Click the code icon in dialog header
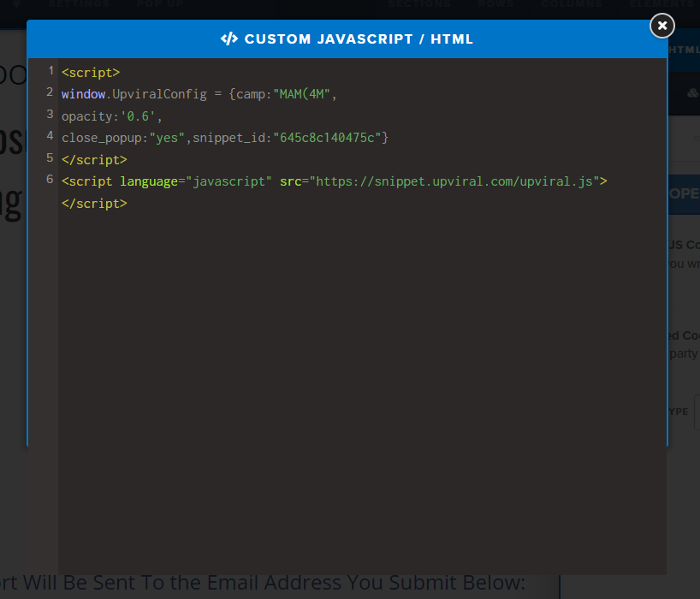This screenshot has width=700, height=599. coord(229,39)
